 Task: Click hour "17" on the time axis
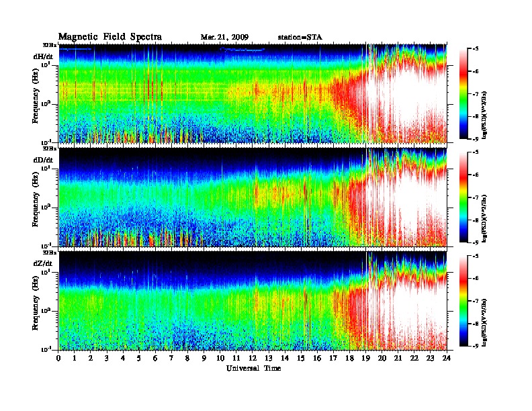click(x=334, y=359)
